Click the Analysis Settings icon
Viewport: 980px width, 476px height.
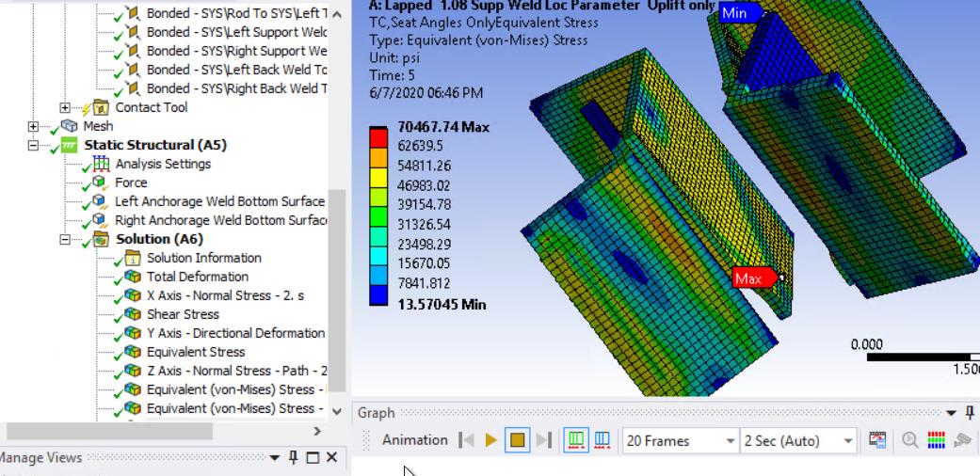point(100,164)
